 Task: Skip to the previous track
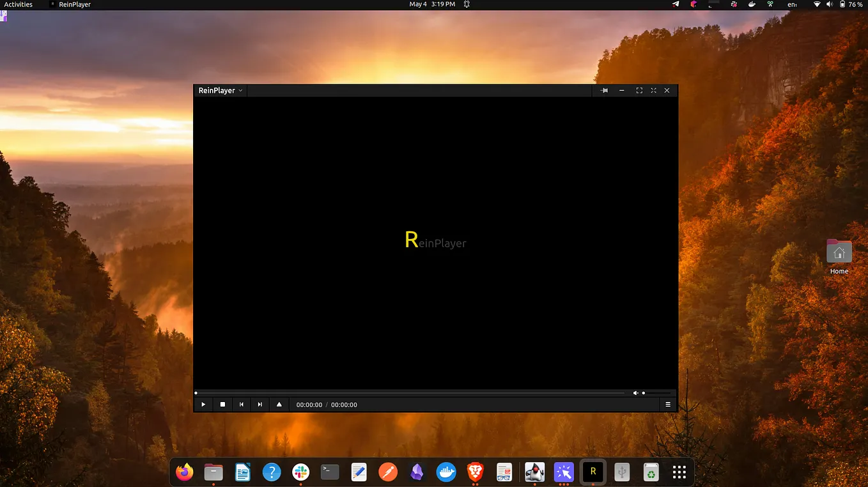click(x=241, y=405)
